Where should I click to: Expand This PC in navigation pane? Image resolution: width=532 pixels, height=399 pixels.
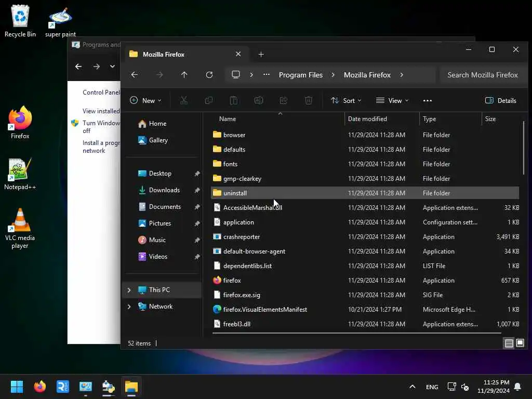129,290
